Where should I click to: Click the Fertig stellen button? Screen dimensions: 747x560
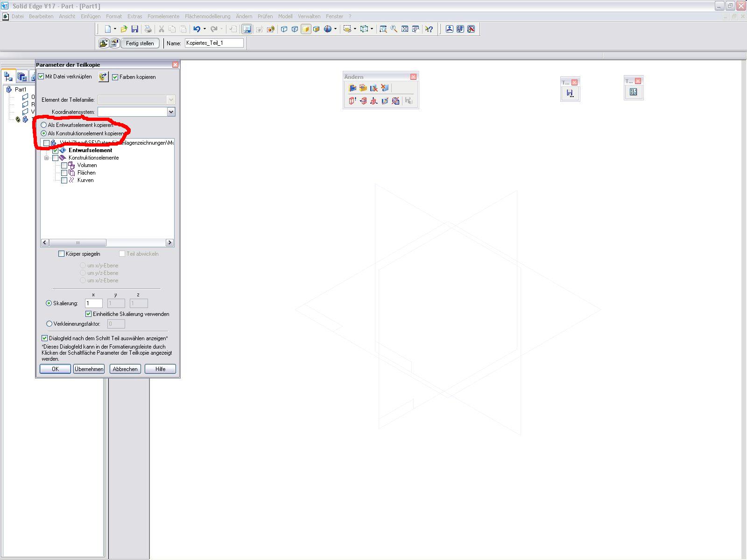pyautogui.click(x=140, y=43)
